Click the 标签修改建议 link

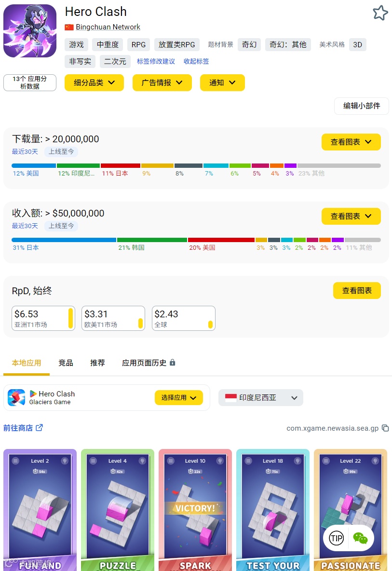coord(156,61)
